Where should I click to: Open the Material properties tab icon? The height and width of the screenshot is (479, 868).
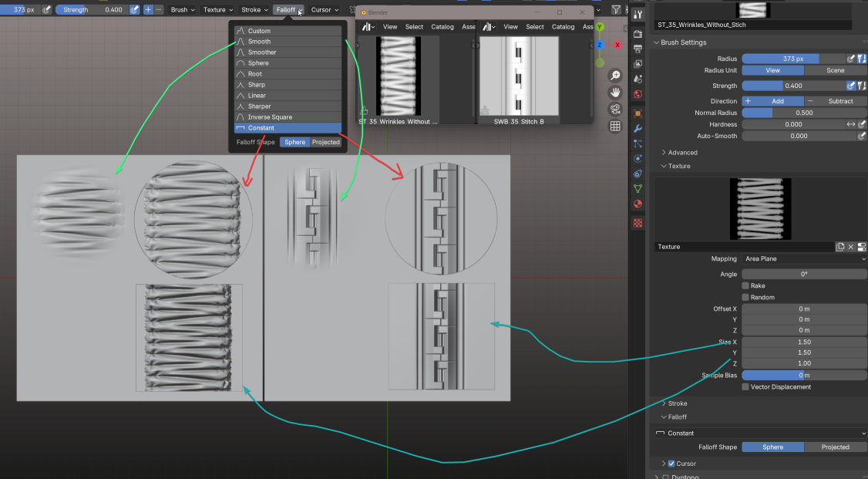point(638,203)
